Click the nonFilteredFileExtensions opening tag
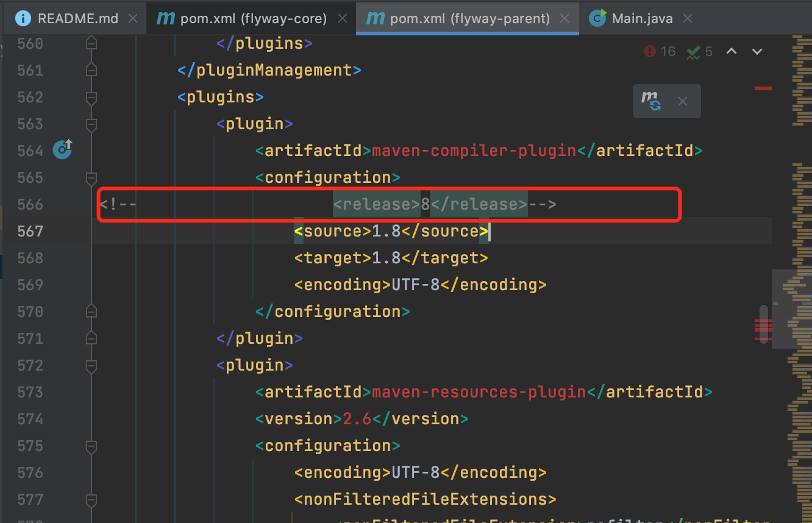The height and width of the screenshot is (523, 812). 426,499
